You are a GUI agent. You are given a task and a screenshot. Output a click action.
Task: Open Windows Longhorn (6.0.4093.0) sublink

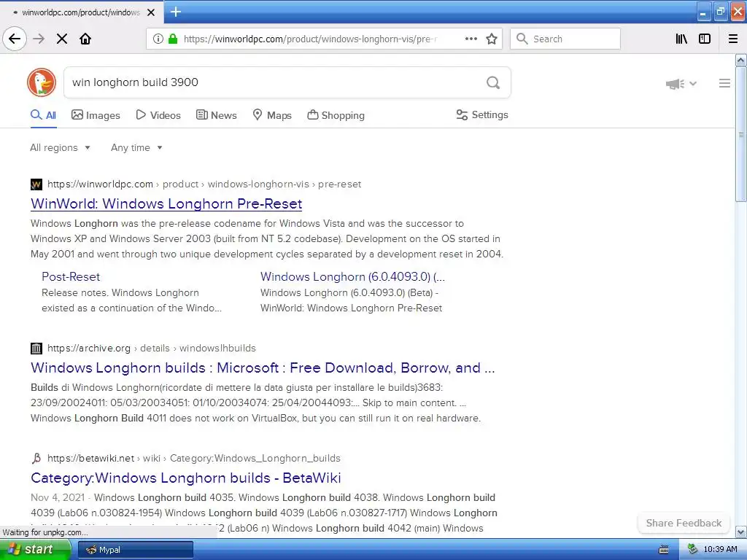click(352, 276)
